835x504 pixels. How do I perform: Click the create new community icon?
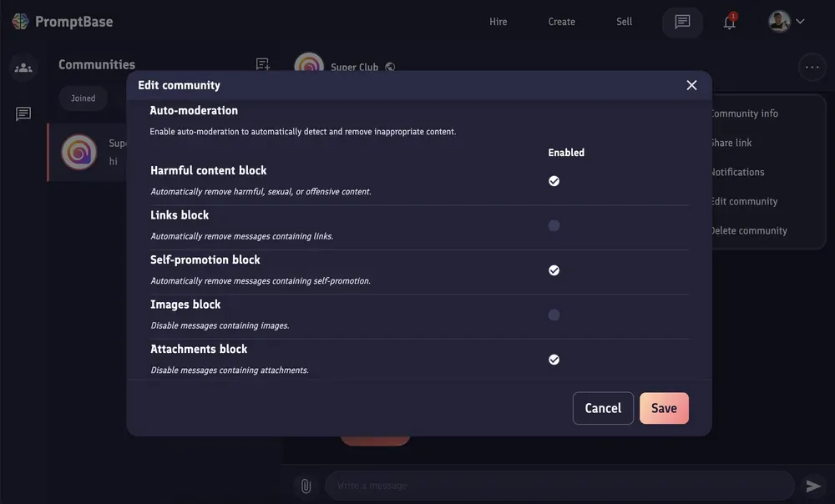[x=262, y=65]
